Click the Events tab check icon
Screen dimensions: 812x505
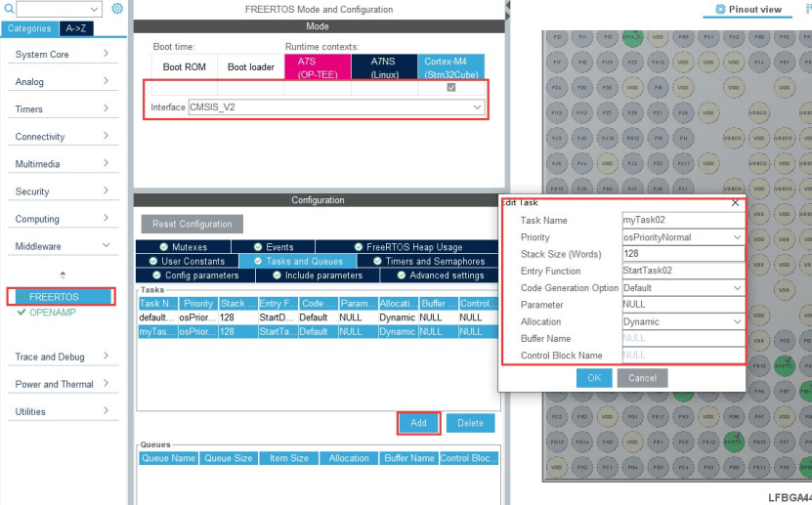coord(258,247)
